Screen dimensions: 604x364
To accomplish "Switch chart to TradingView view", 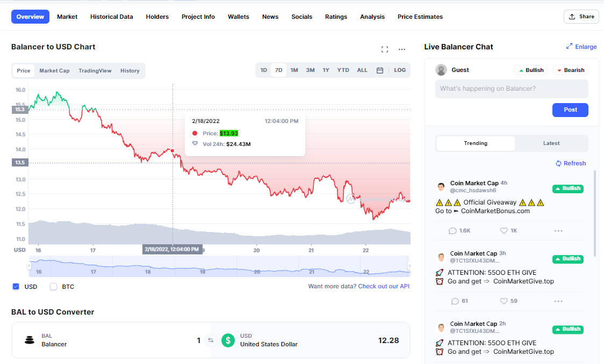I will tap(95, 71).
